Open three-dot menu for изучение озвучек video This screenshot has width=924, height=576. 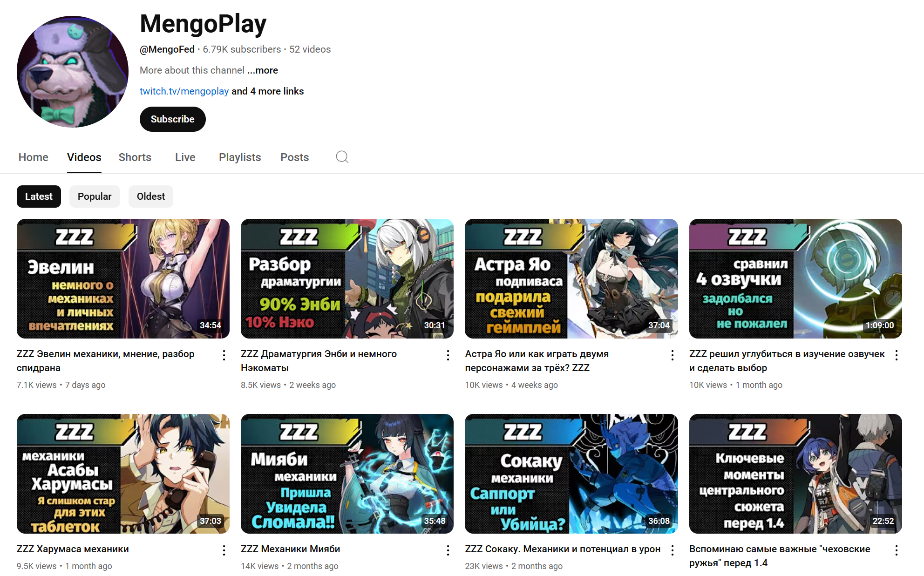pyautogui.click(x=897, y=355)
